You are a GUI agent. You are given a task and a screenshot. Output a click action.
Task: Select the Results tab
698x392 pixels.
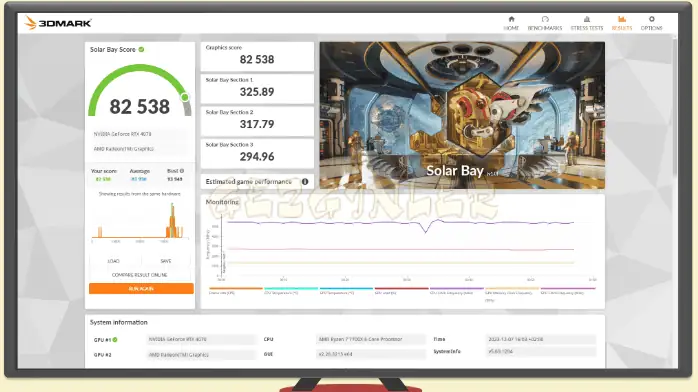point(621,23)
